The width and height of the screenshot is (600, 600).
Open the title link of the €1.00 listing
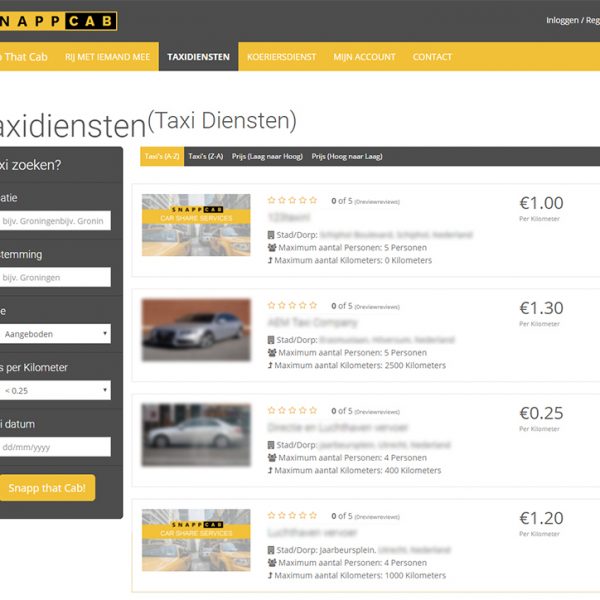tap(289, 217)
